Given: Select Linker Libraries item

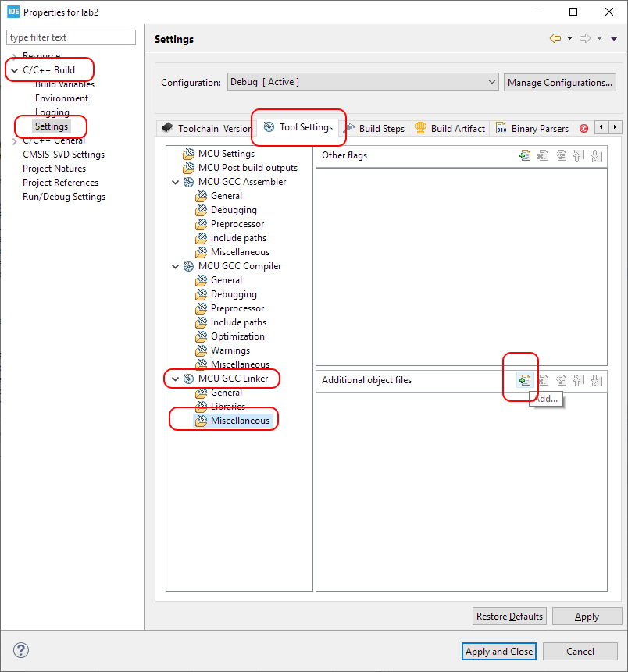Looking at the screenshot, I should (x=220, y=407).
